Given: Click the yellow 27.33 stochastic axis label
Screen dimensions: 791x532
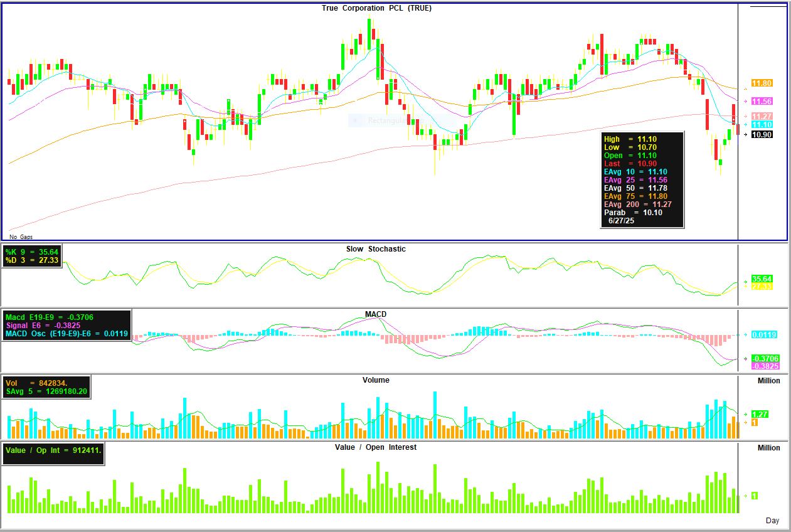Looking at the screenshot, I should [762, 287].
